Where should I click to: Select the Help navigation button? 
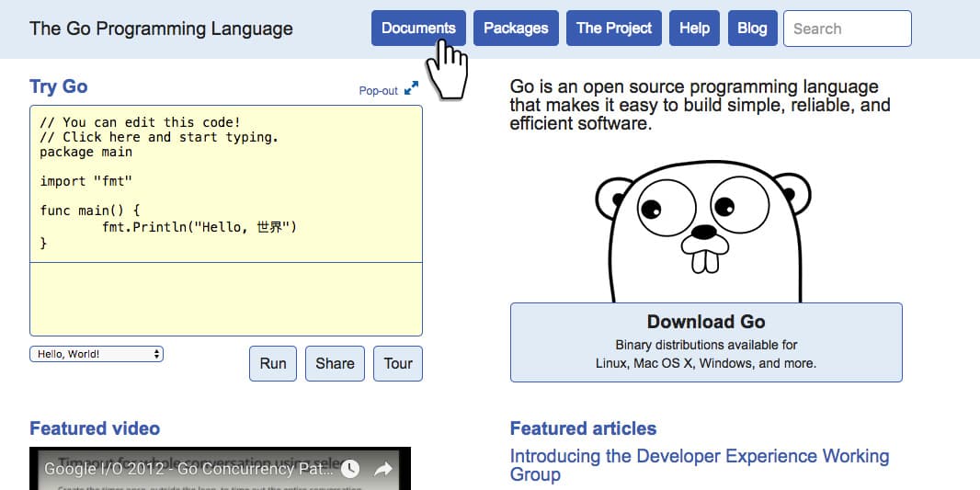click(694, 28)
